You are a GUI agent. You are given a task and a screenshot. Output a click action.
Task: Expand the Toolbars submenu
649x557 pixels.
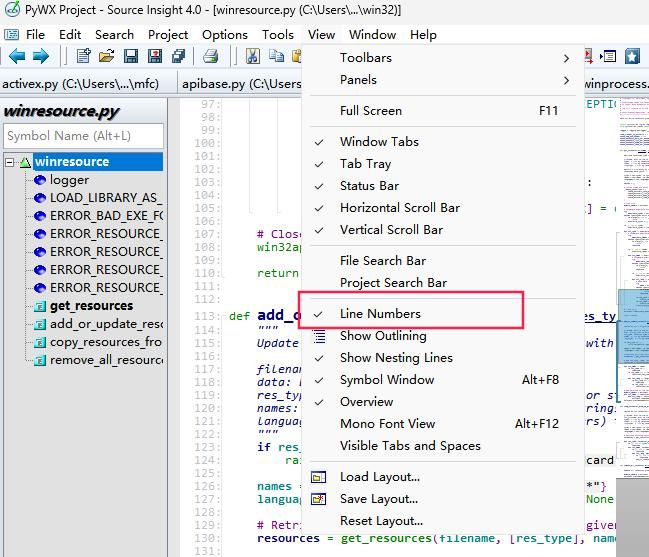point(443,58)
